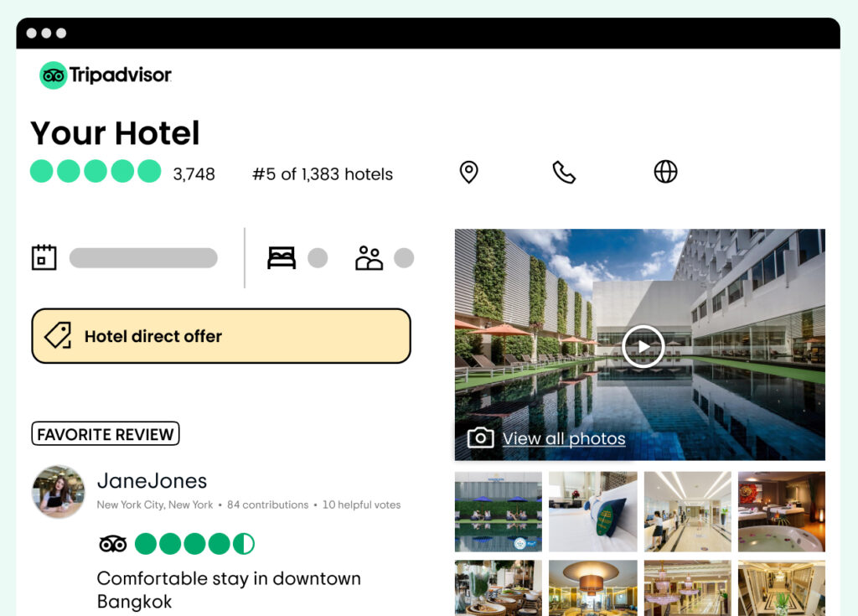Select the bed rooms icon

click(282, 258)
